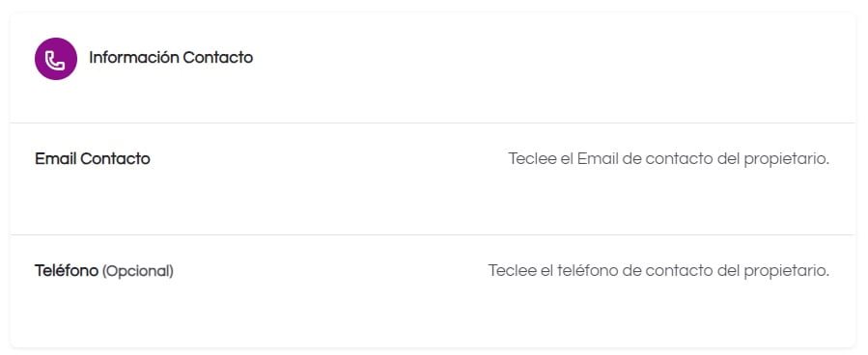Viewport: 868px width, 355px height.
Task: Click the word 'Contacto' in the Email Contacto label
Action: (x=115, y=159)
